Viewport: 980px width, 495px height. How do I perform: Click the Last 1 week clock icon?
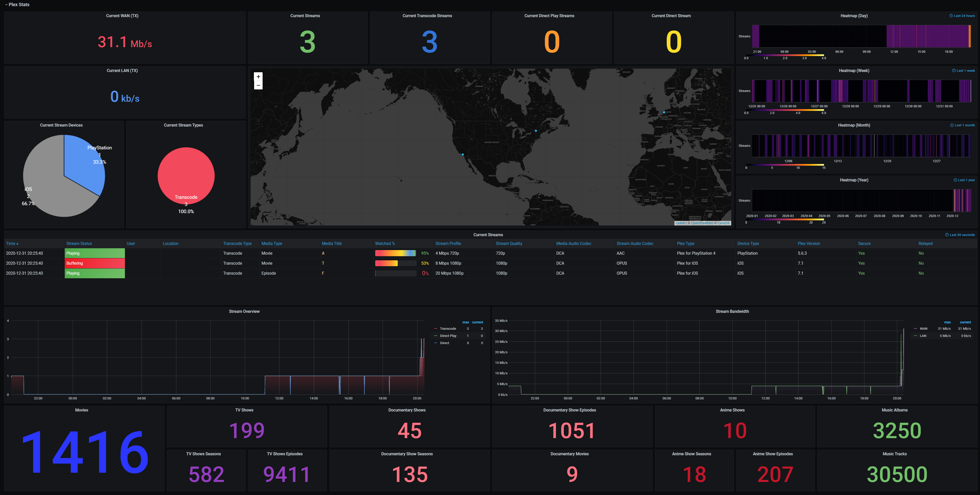[x=954, y=71]
